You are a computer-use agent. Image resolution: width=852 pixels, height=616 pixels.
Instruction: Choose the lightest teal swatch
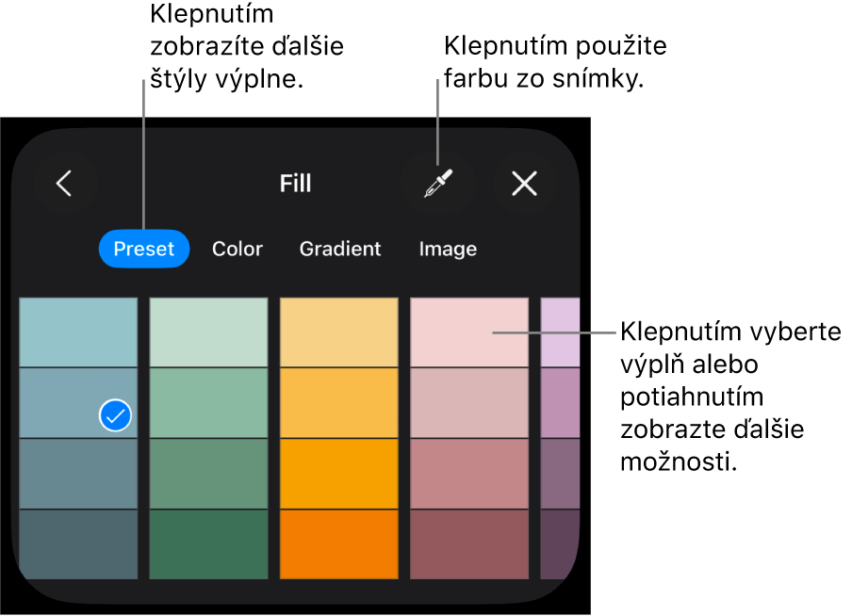tap(78, 332)
